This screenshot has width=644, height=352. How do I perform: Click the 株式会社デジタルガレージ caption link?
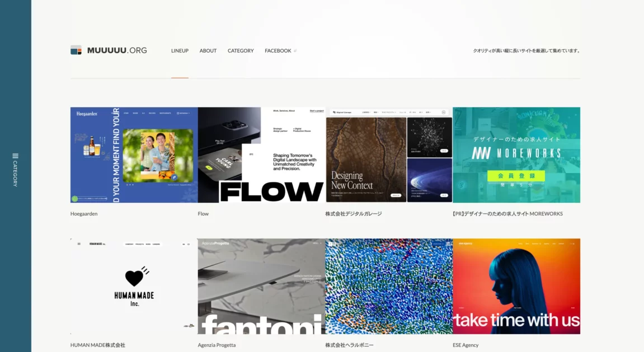(354, 214)
